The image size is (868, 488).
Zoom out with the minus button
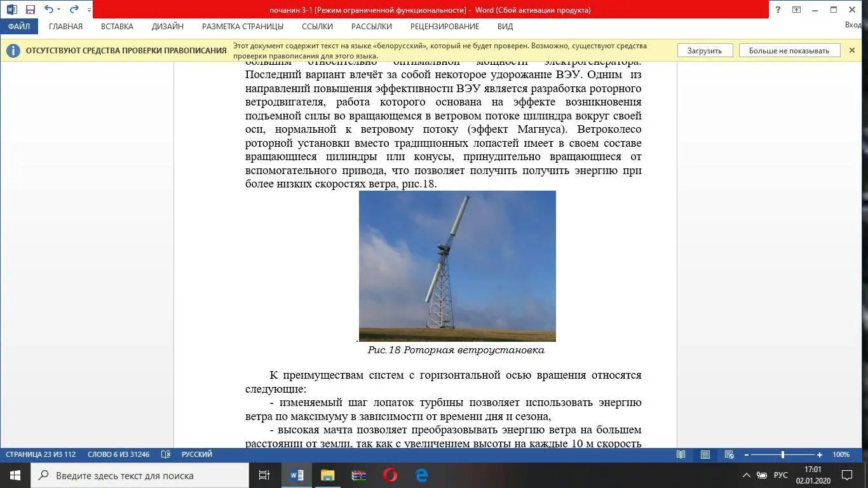(746, 455)
